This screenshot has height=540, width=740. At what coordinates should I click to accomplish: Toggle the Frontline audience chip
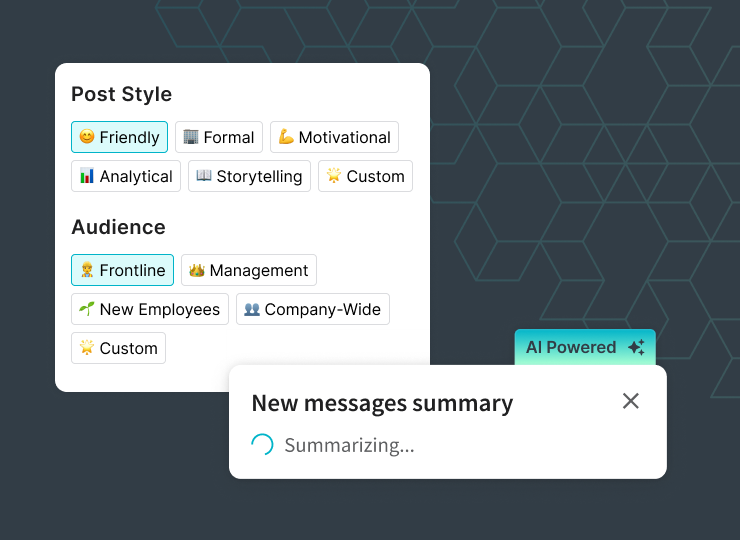(x=122, y=270)
